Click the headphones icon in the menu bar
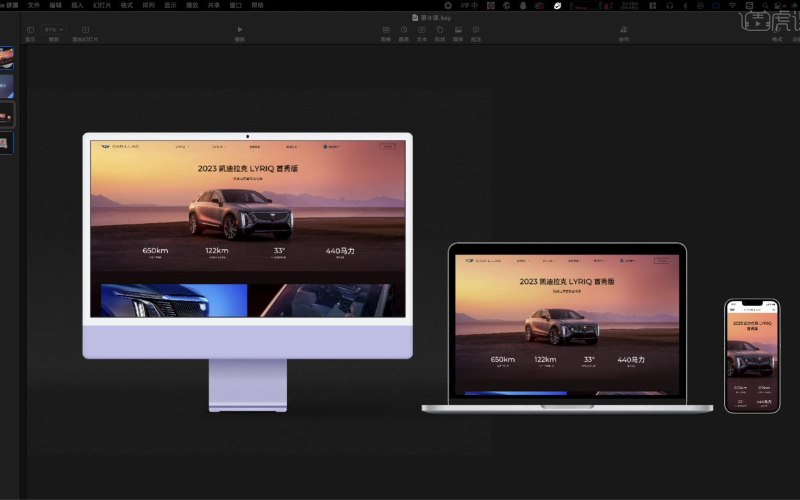The image size is (800, 500). [x=670, y=5]
